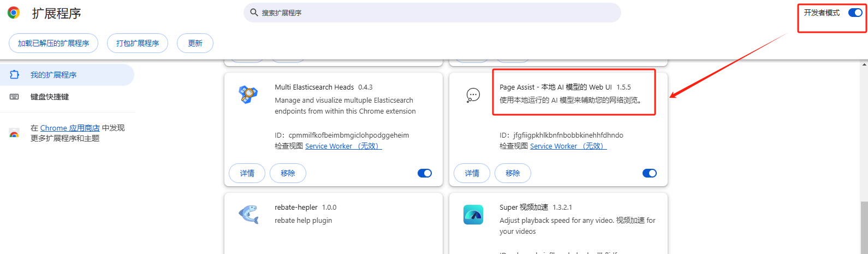Click the rebate-hepler 1.0.0 title
The width and height of the screenshot is (868, 254).
click(x=306, y=207)
